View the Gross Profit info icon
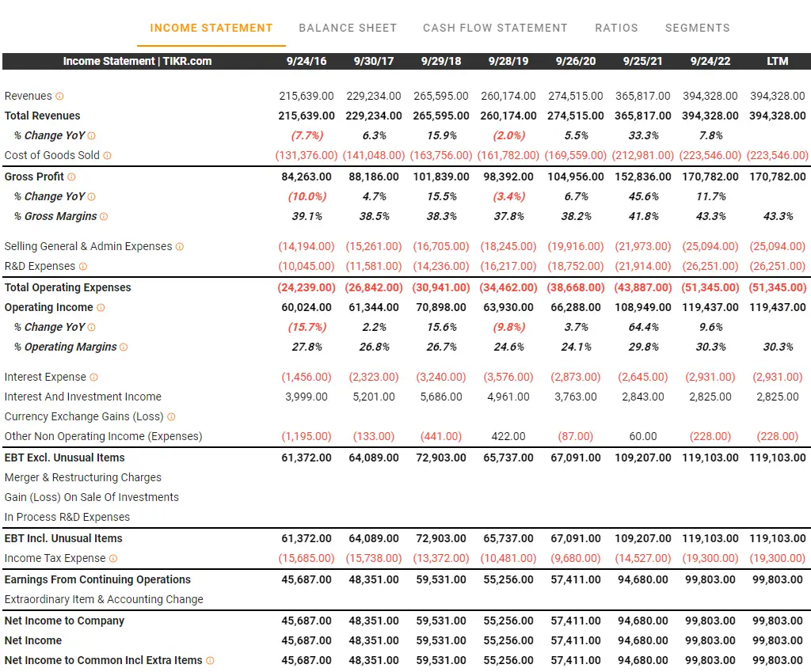This screenshot has width=811, height=672. [73, 177]
